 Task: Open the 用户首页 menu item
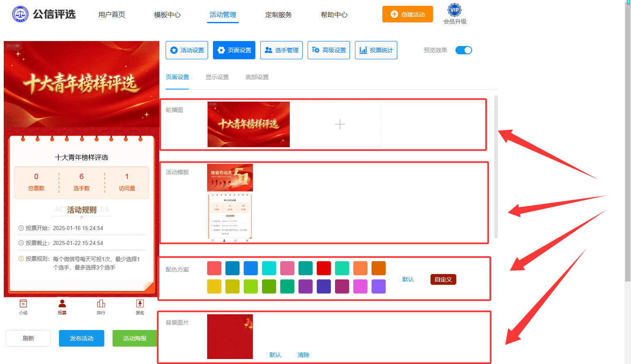[x=112, y=15]
